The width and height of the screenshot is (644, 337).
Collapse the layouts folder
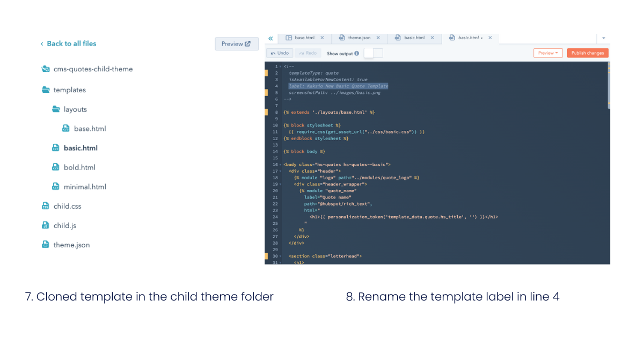[x=56, y=109]
